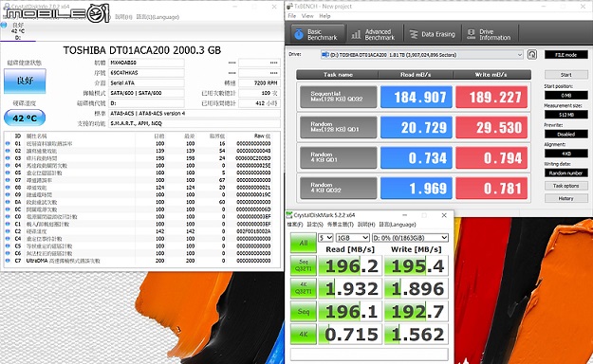The height and width of the screenshot is (364, 593).
Task: Open CrystalDiskMark drive dropdown showing D: 0%
Action: click(410, 238)
